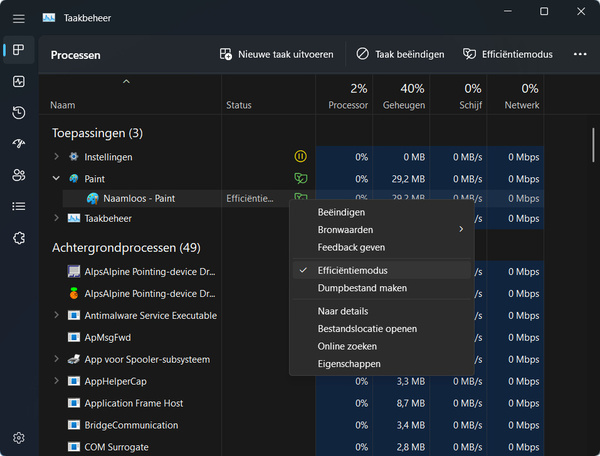This screenshot has width=600, height=456.
Task: Choose Beëindigen in context menu
Action: (382, 212)
